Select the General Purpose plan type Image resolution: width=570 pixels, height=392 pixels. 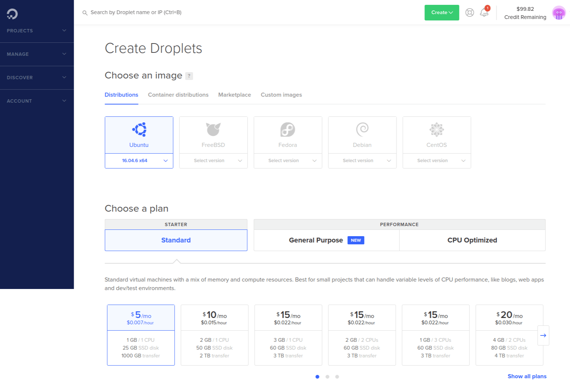pyautogui.click(x=327, y=240)
